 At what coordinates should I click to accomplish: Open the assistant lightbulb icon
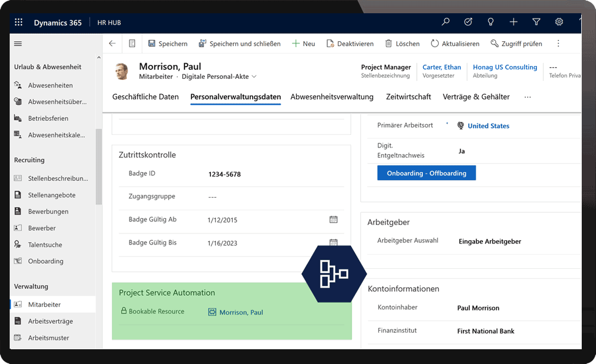pyautogui.click(x=491, y=22)
